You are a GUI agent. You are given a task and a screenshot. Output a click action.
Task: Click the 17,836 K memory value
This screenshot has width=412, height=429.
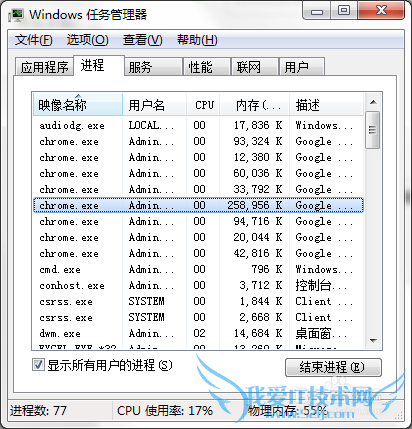258,125
